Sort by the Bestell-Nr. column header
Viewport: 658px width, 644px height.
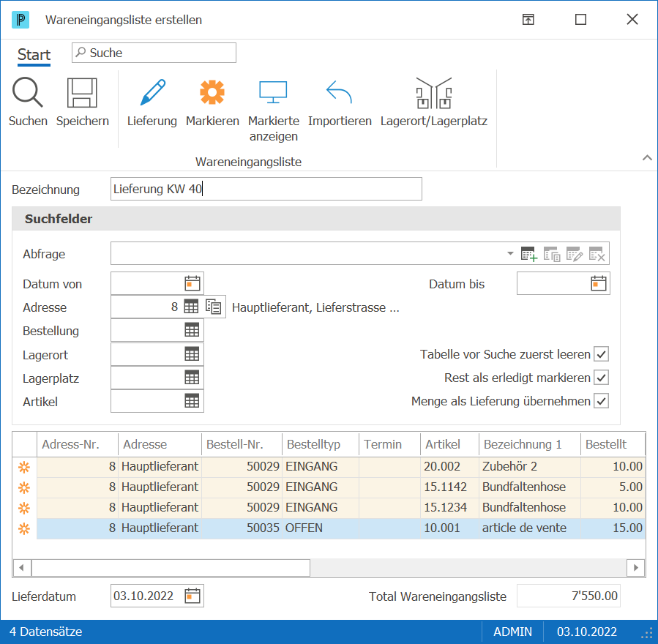tap(242, 444)
